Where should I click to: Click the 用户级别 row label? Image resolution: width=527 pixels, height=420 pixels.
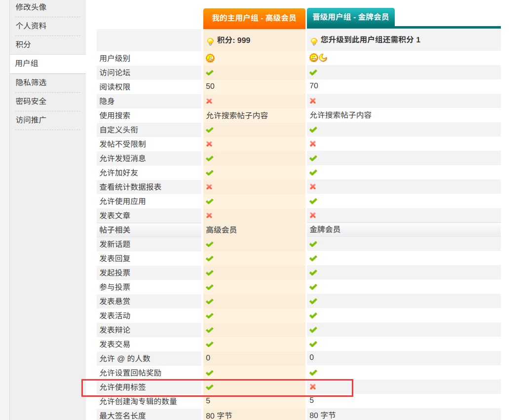click(x=115, y=59)
